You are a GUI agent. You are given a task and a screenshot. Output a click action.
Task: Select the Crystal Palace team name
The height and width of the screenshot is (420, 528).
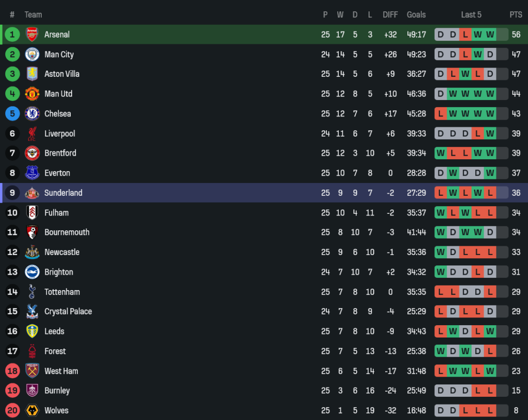coord(68,311)
